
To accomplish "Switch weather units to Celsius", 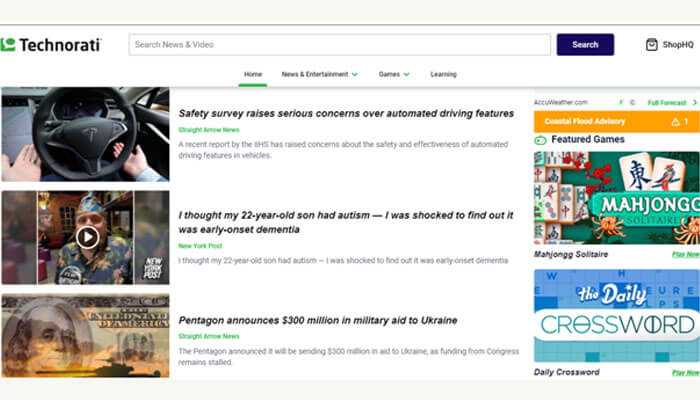I will (632, 102).
